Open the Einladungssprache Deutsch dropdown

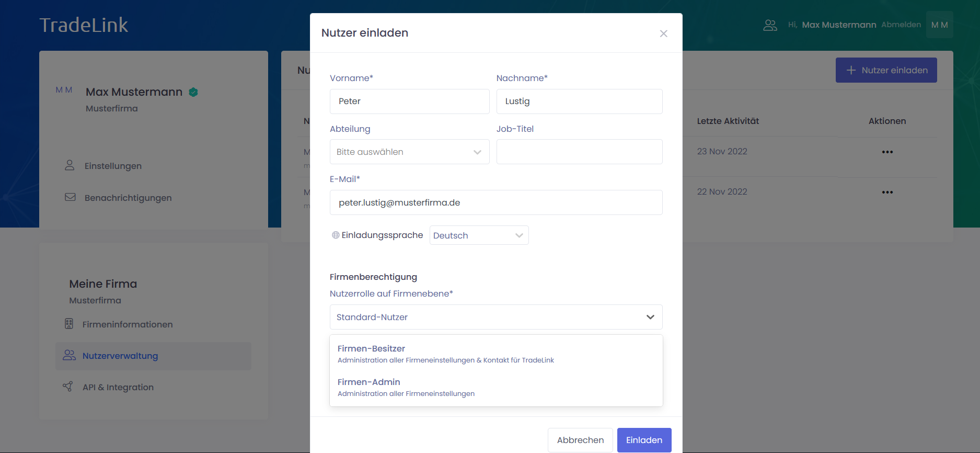479,235
